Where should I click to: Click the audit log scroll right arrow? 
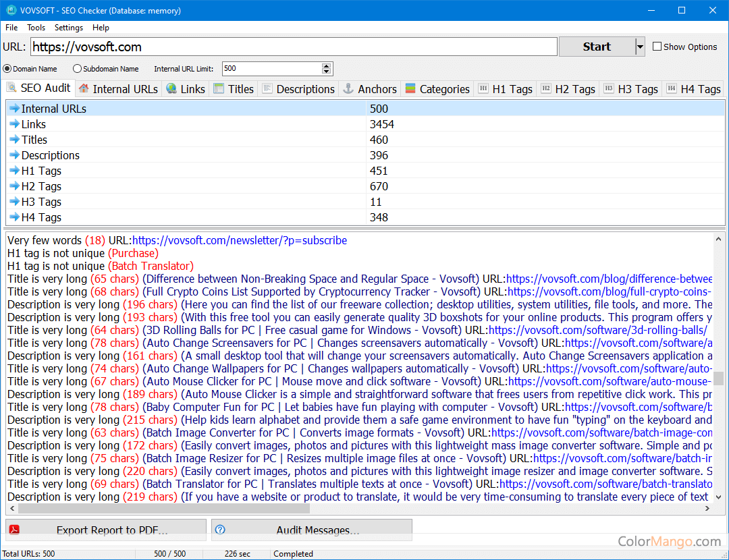[707, 509]
